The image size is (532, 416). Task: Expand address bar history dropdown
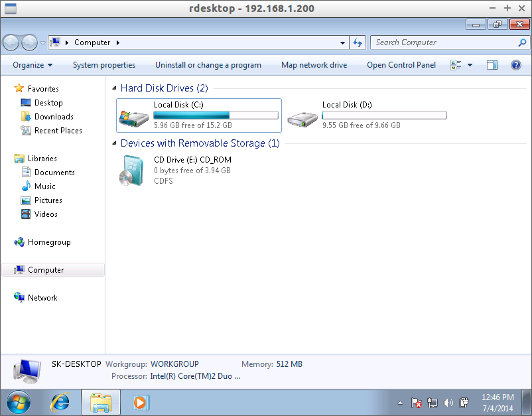click(x=342, y=42)
